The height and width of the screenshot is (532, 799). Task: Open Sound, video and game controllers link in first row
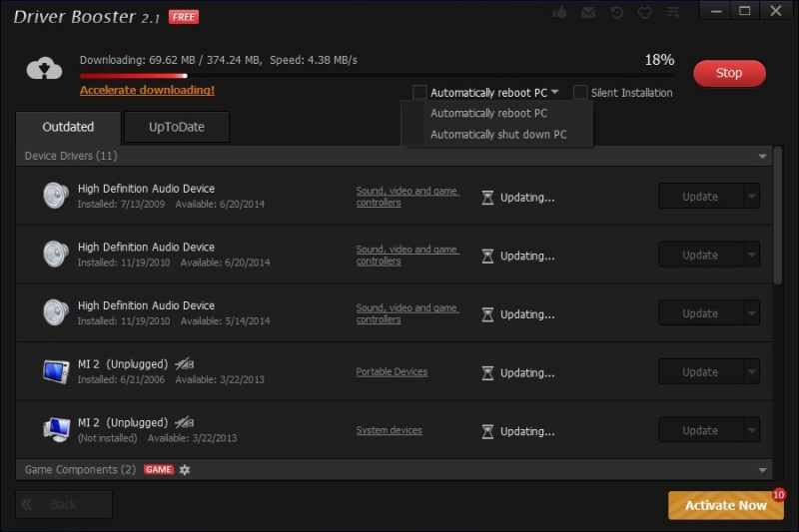(407, 196)
